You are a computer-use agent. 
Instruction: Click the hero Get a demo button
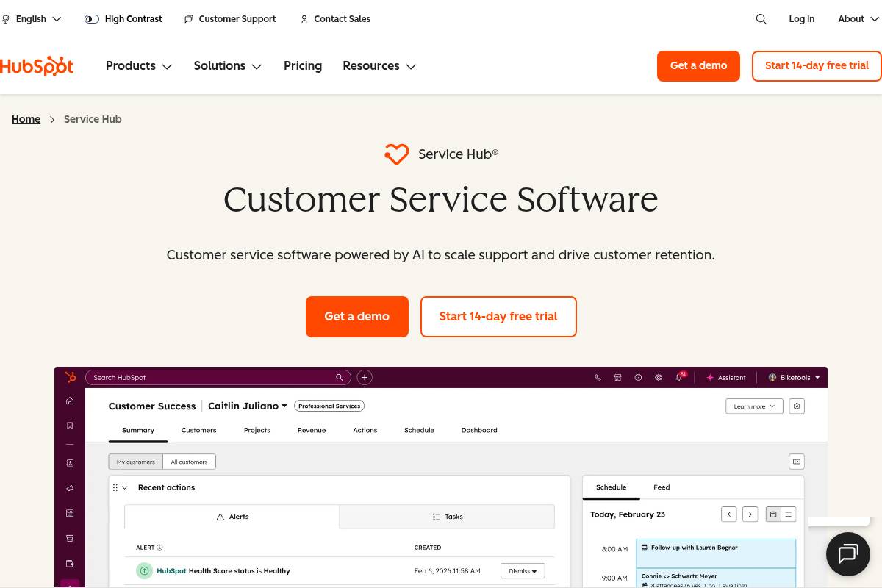click(x=357, y=317)
